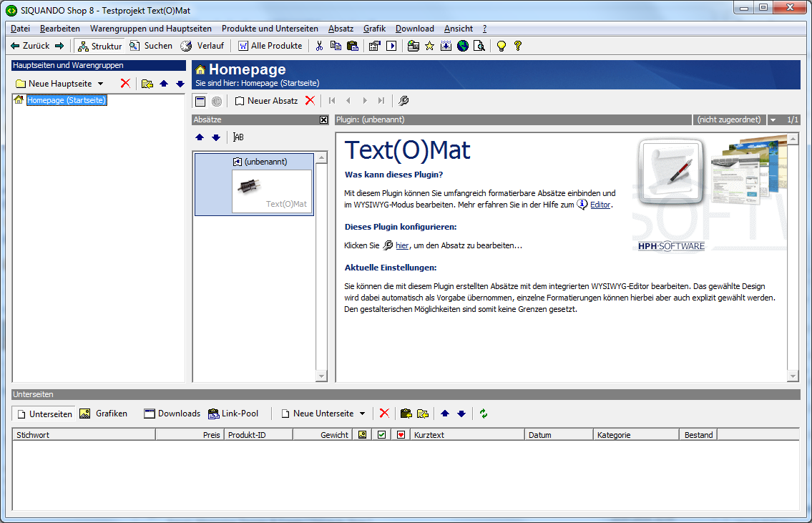Click the icon left of the star

tap(413, 46)
